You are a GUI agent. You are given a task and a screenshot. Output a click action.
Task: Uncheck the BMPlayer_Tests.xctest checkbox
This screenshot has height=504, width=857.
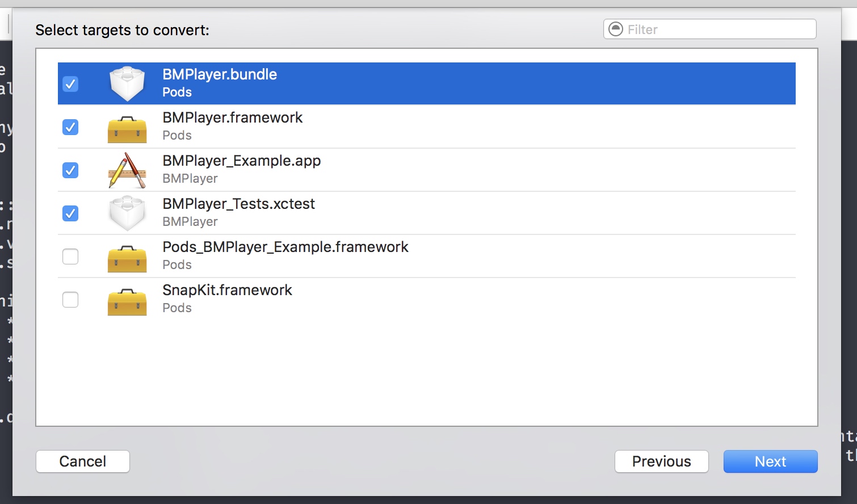coord(70,213)
